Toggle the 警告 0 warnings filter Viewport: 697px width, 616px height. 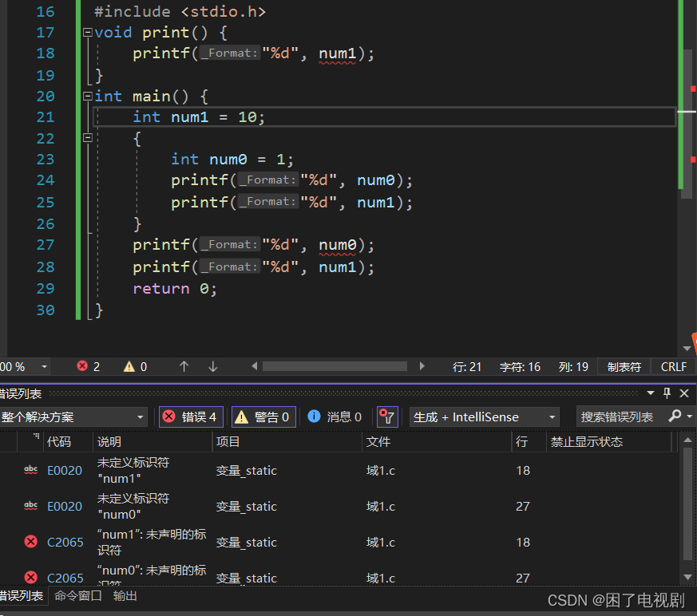tap(264, 417)
